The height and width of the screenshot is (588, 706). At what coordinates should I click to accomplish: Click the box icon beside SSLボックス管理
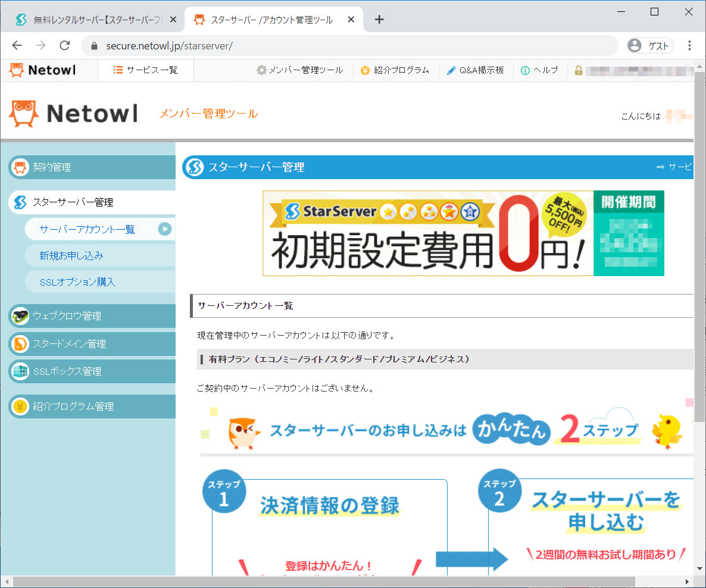click(x=20, y=371)
